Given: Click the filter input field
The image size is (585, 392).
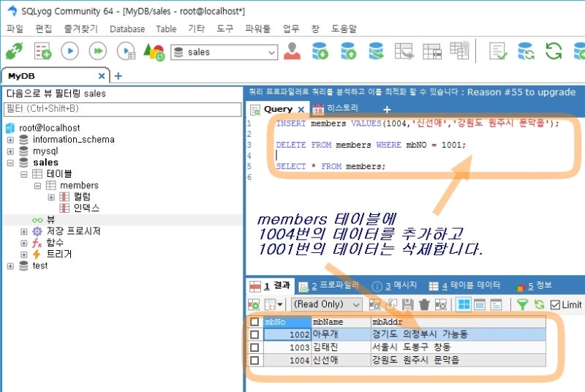Looking at the screenshot, I should [x=122, y=109].
